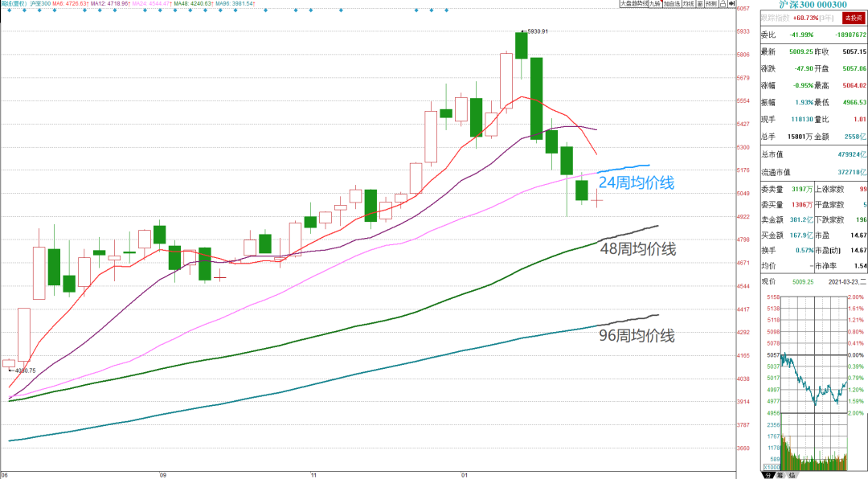This screenshot has height=479, width=868.
Task: Click the arrow-to-bar panel collapse icon
Action: (731, 3)
